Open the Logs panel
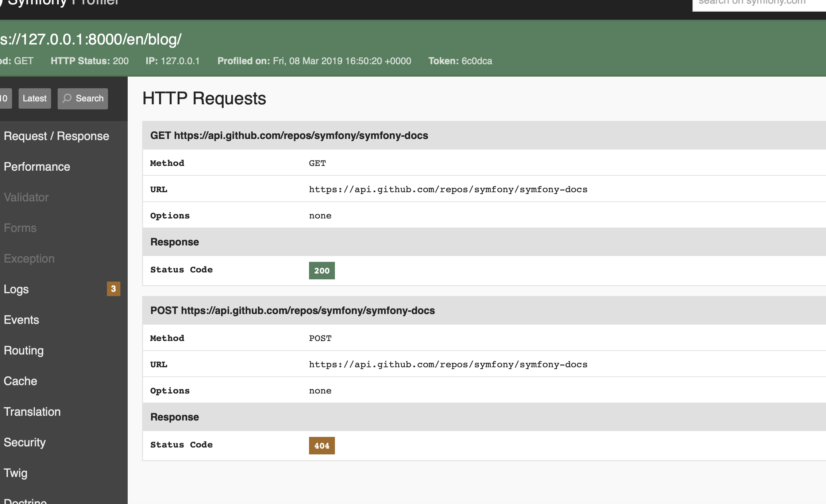Screen dimensions: 826x504 click(x=64, y=289)
